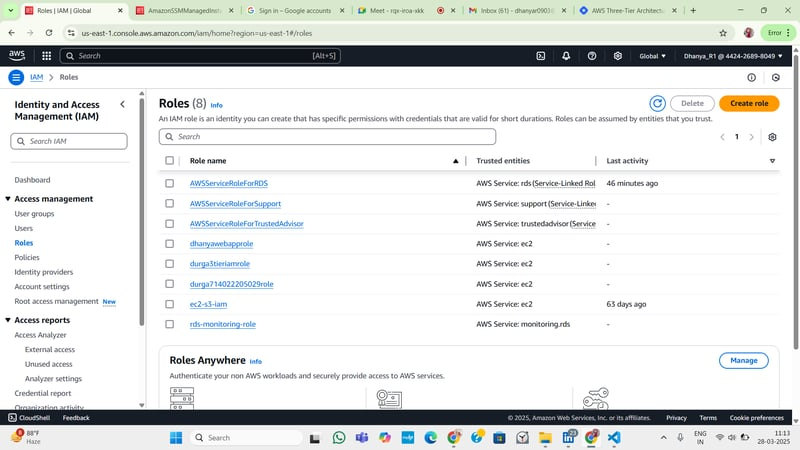Open the AWS services grid menu

[46, 56]
